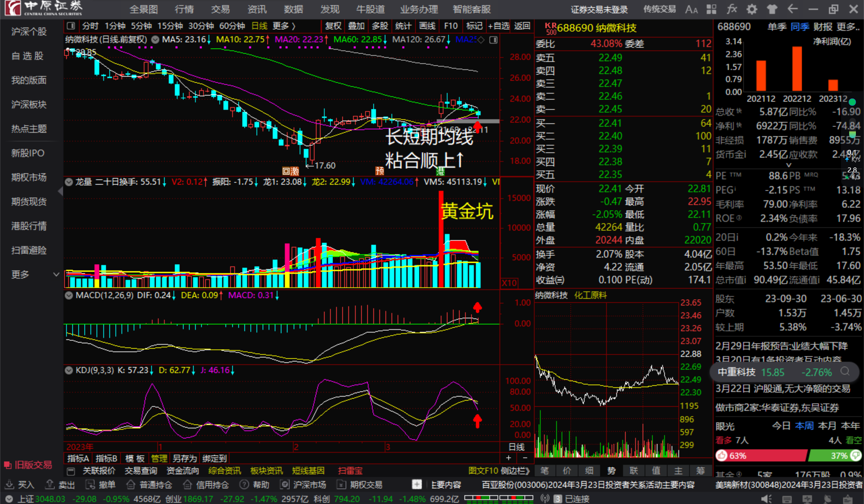The width and height of the screenshot is (864, 504).
Task: Click the sound speaker icon in status bar
Action: [x=766, y=499]
